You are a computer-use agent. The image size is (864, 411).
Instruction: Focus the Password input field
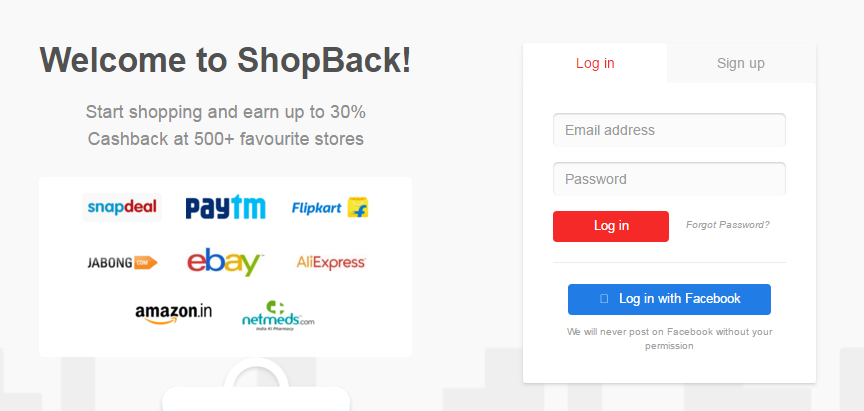pyautogui.click(x=669, y=179)
